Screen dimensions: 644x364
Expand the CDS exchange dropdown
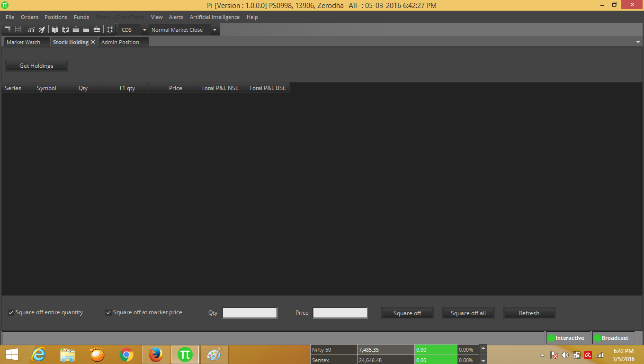144,30
